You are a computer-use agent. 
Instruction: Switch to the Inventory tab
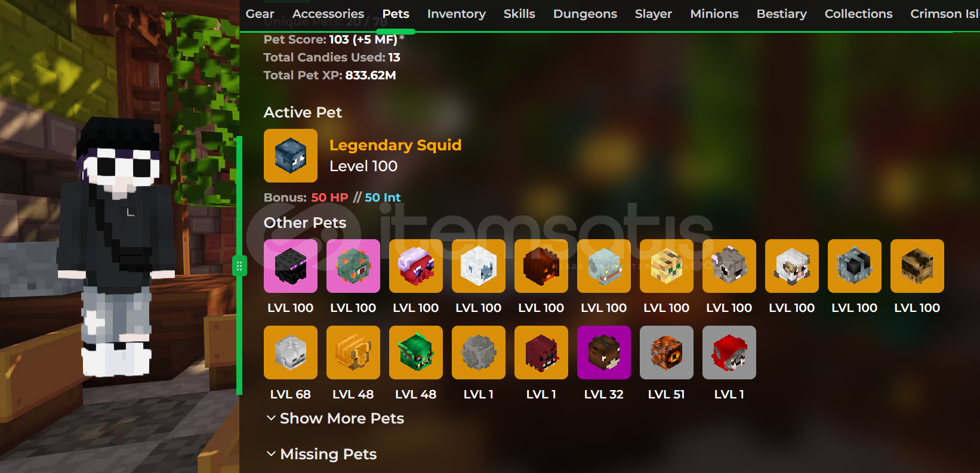tap(457, 14)
